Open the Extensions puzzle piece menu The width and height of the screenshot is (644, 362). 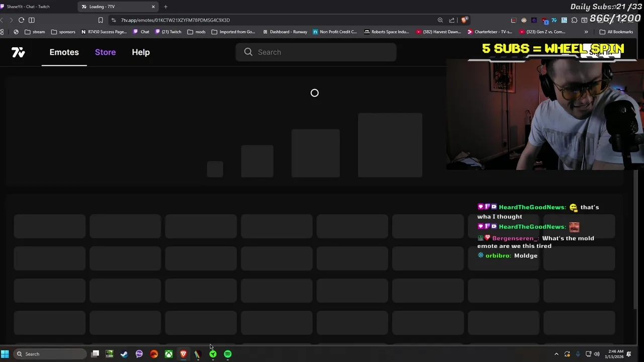click(574, 20)
